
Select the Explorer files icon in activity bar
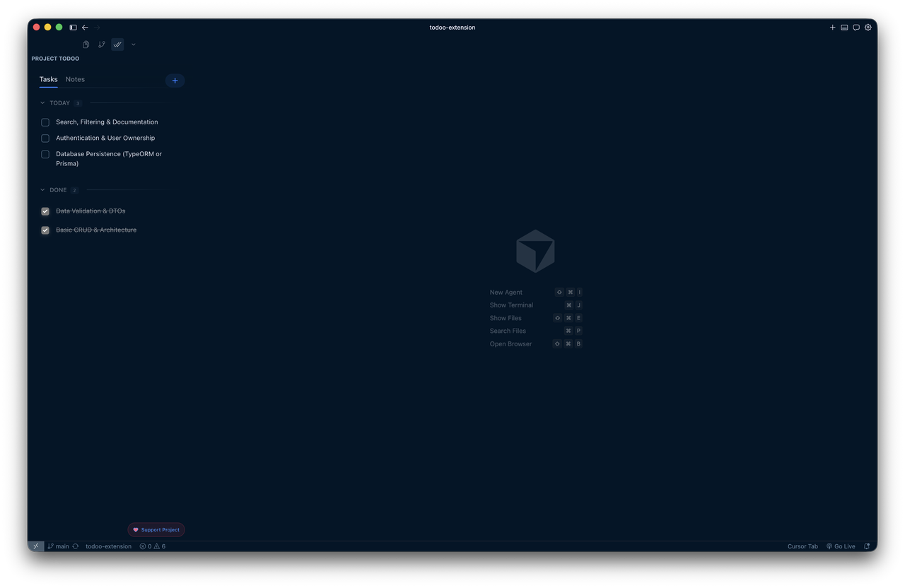(86, 44)
